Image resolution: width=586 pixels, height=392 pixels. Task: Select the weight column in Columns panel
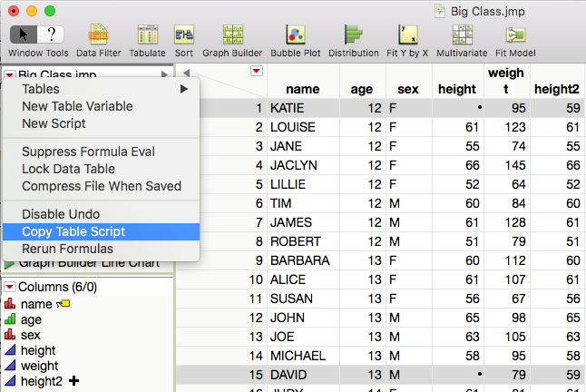(38, 366)
